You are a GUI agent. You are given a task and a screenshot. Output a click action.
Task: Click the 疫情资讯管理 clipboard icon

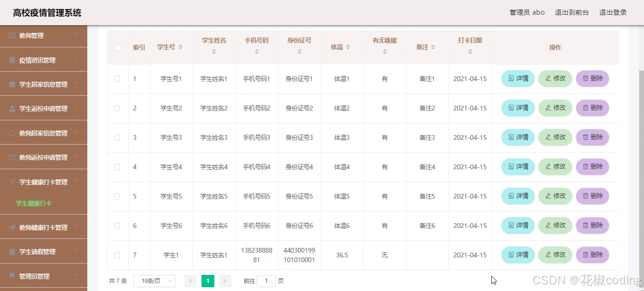tap(12, 60)
